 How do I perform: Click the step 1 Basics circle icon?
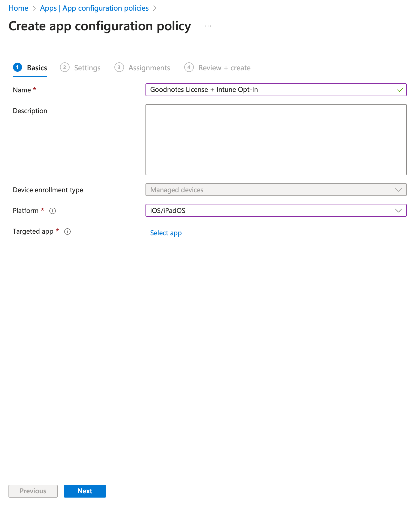pyautogui.click(x=18, y=67)
